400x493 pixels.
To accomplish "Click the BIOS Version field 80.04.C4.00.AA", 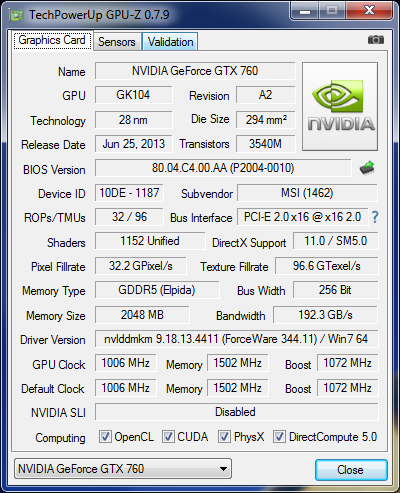I will tap(223, 168).
